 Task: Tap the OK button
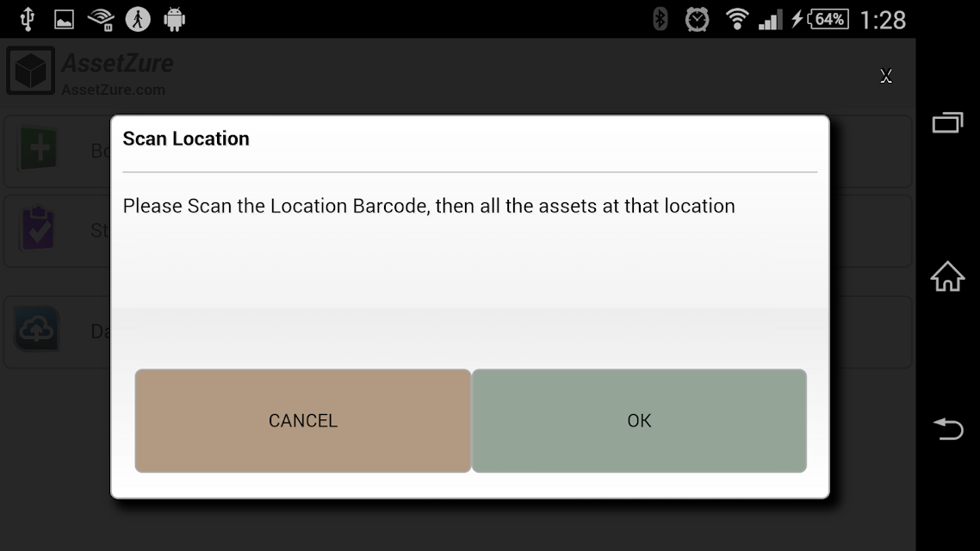(639, 420)
